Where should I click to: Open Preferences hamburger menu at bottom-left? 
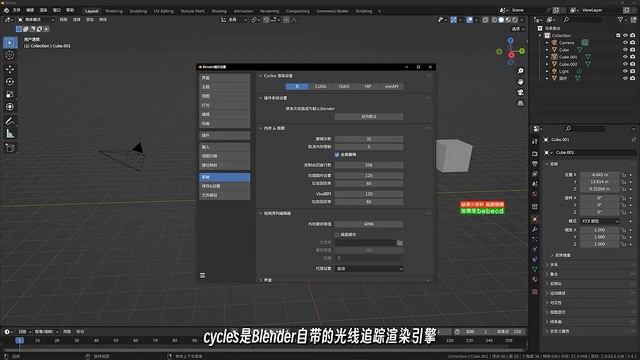coord(202,276)
